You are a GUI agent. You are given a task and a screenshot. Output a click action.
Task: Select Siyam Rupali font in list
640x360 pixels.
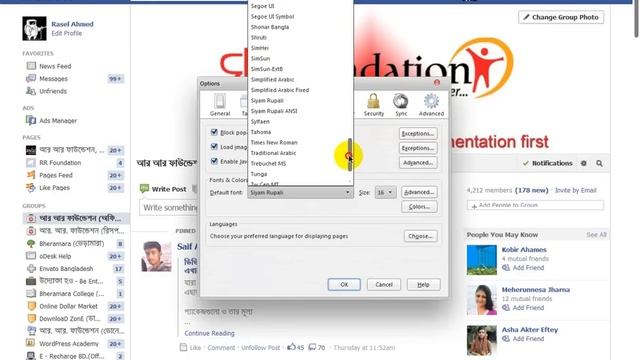click(x=267, y=100)
